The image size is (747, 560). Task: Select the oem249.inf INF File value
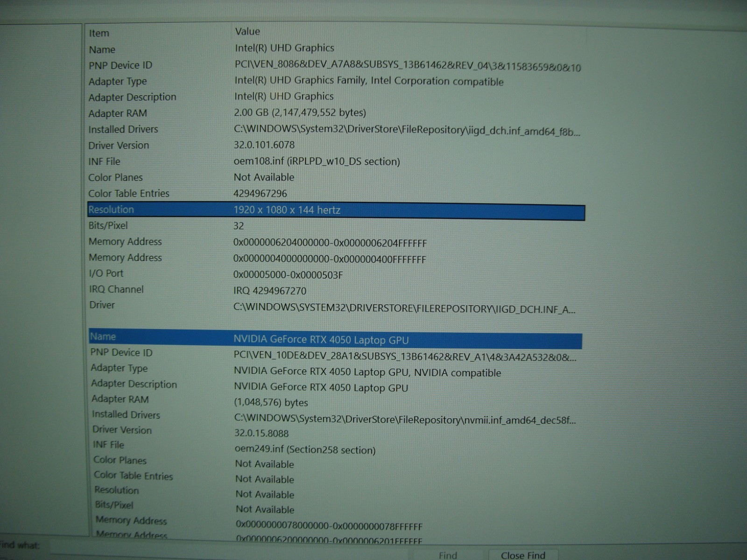click(x=305, y=449)
